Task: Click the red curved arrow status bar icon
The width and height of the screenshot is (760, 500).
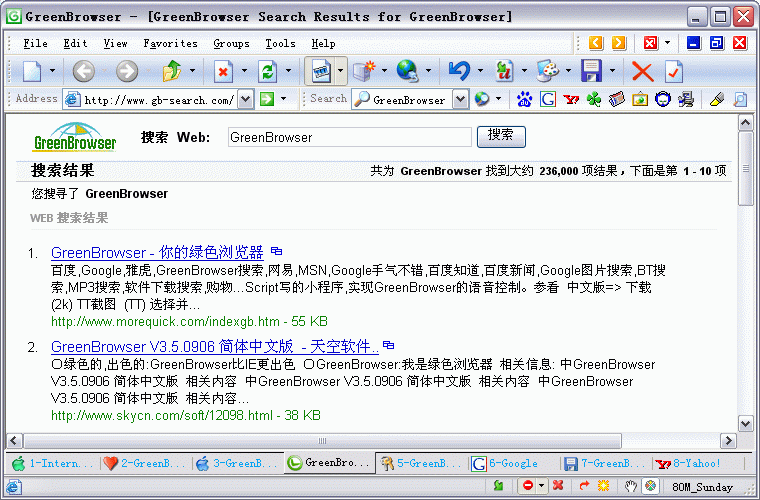Action: coord(585,485)
